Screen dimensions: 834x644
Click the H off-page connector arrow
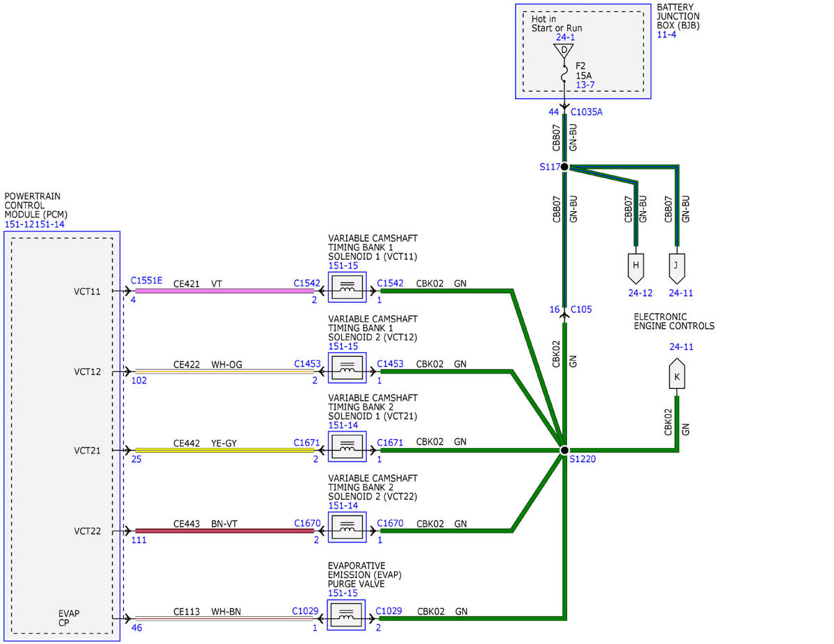(635, 267)
